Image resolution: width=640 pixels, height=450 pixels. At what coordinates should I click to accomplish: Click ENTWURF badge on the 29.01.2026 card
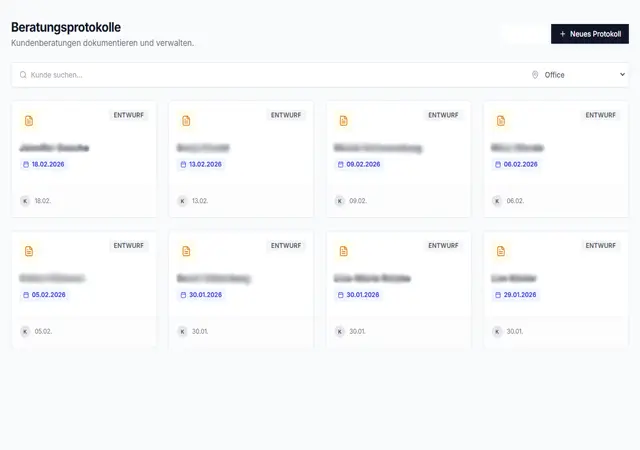[x=601, y=245]
